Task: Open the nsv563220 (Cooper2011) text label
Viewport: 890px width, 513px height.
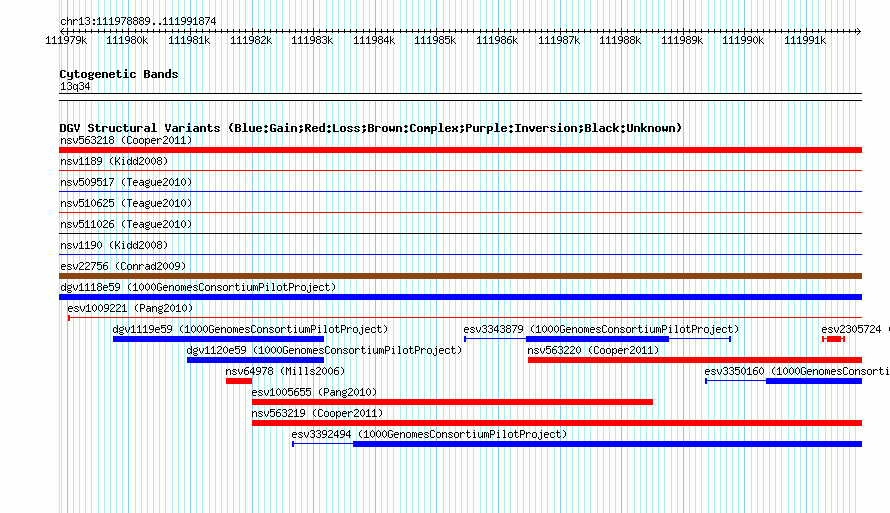Action: pyautogui.click(x=593, y=350)
